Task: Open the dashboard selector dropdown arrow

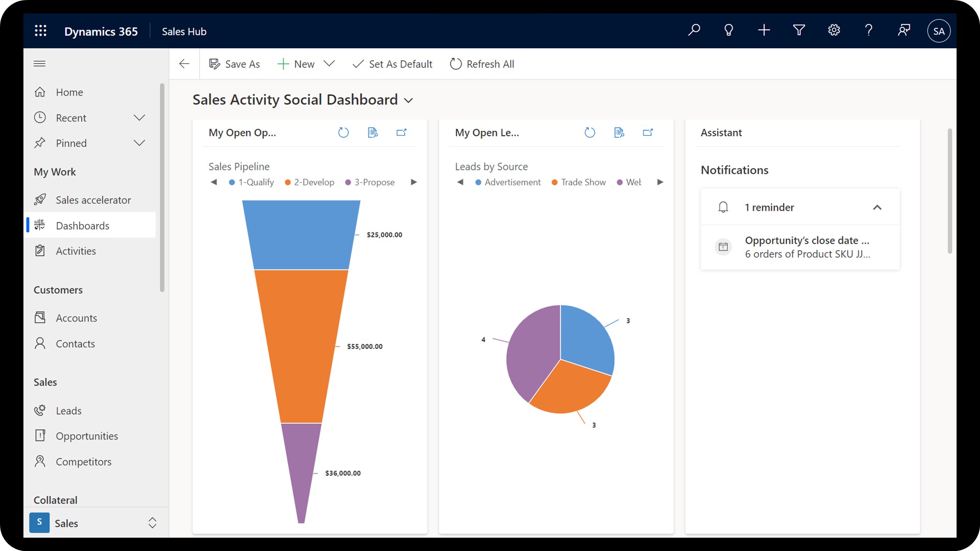Action: 408,101
